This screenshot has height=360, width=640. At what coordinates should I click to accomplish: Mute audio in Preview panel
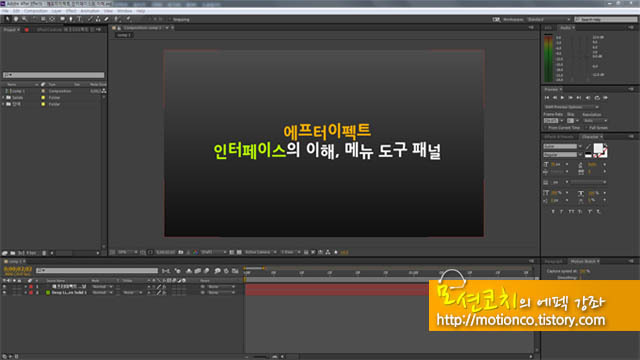point(588,98)
